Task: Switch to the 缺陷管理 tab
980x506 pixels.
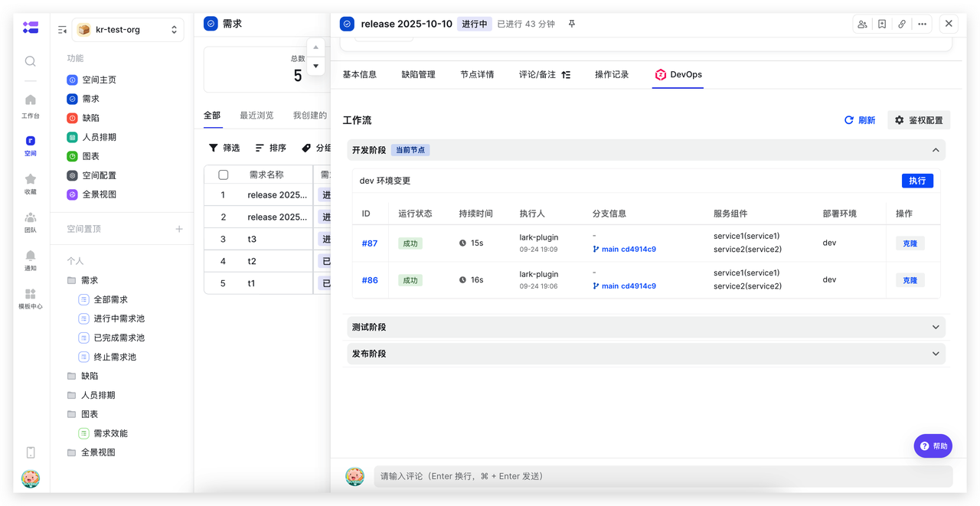Action: point(420,74)
